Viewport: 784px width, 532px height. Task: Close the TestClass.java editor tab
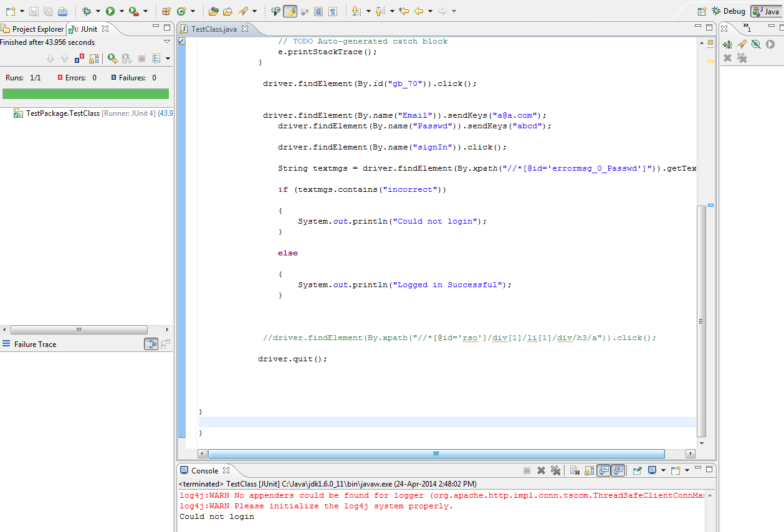(x=245, y=29)
